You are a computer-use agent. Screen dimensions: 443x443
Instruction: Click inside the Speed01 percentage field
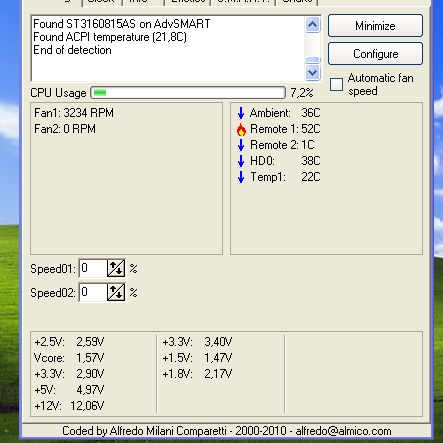click(x=93, y=268)
